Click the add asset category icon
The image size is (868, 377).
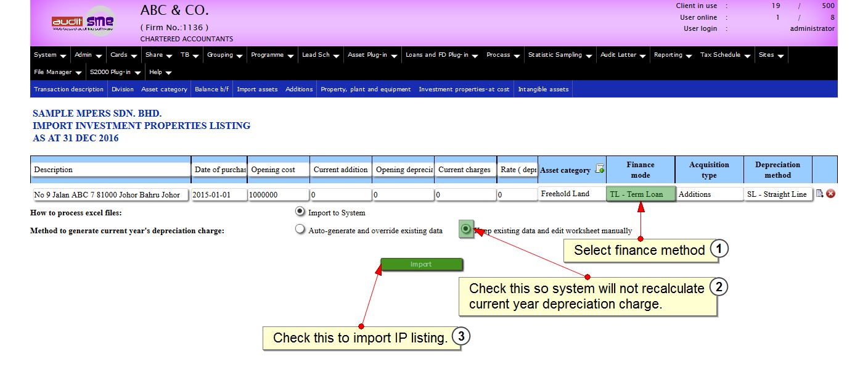click(599, 169)
